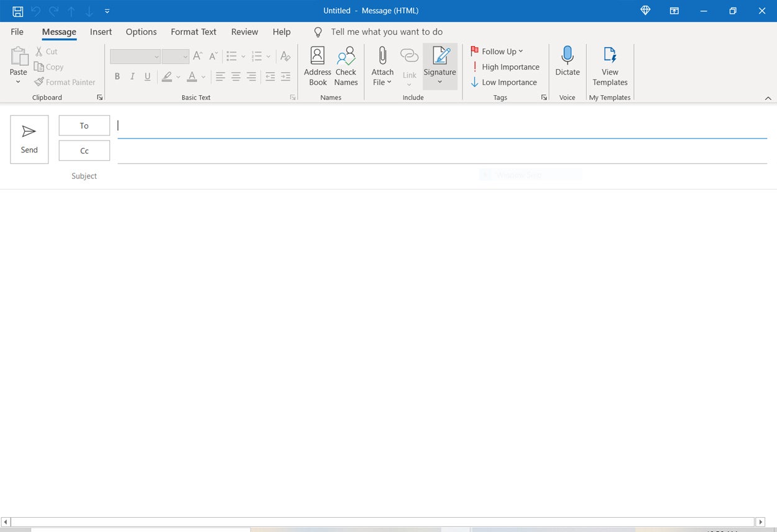This screenshot has height=532, width=777.
Task: Open the Tags dialog launcher
Action: pyautogui.click(x=544, y=98)
